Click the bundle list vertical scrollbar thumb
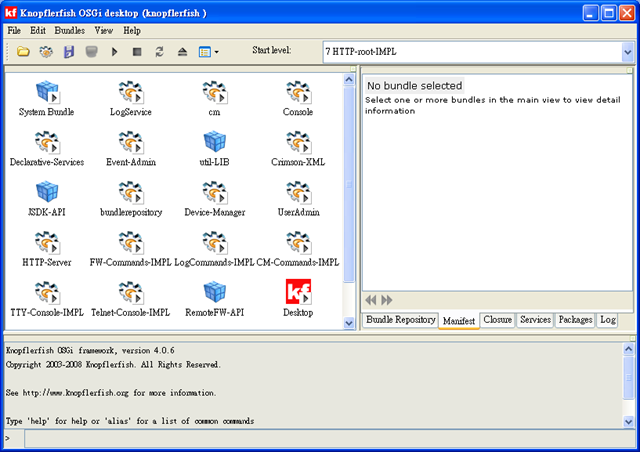The width and height of the screenshot is (640, 452). pyautogui.click(x=349, y=184)
